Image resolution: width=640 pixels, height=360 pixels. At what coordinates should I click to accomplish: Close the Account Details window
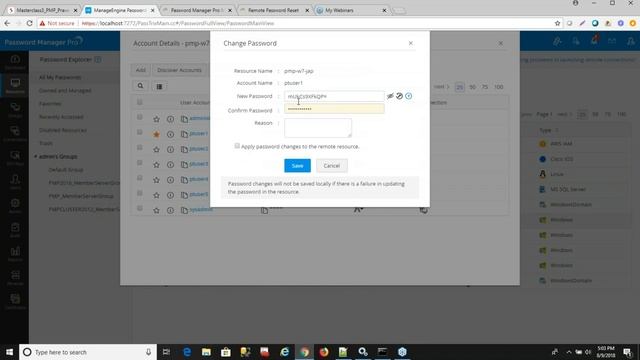(501, 43)
